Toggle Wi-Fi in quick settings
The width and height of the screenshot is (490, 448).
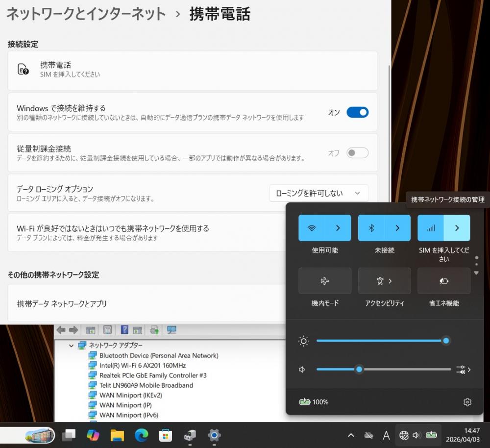tap(312, 228)
